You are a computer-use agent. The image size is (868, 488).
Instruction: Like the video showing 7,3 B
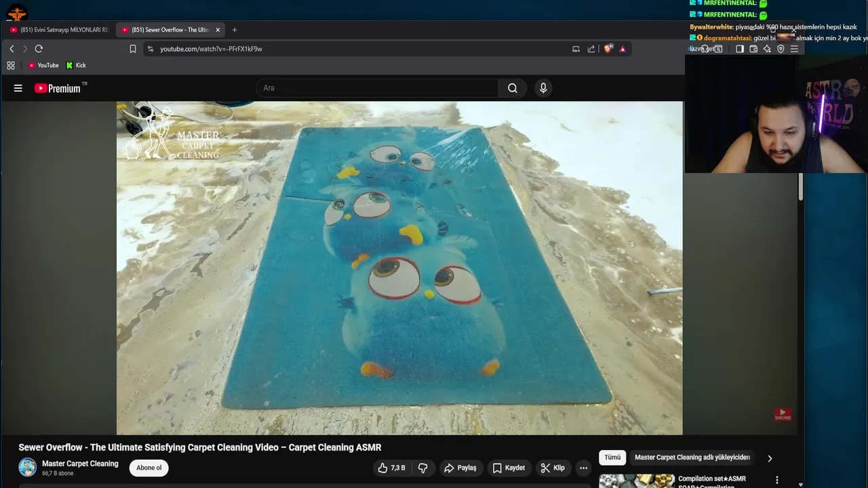(x=392, y=468)
